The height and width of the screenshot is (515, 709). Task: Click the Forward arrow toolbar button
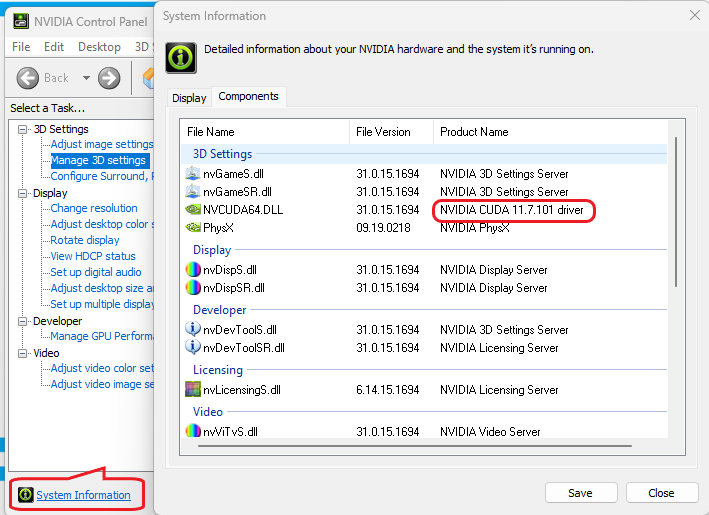point(109,78)
